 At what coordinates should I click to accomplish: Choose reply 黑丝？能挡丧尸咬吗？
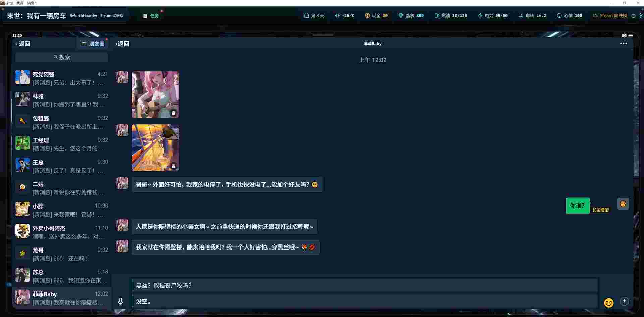coord(365,286)
